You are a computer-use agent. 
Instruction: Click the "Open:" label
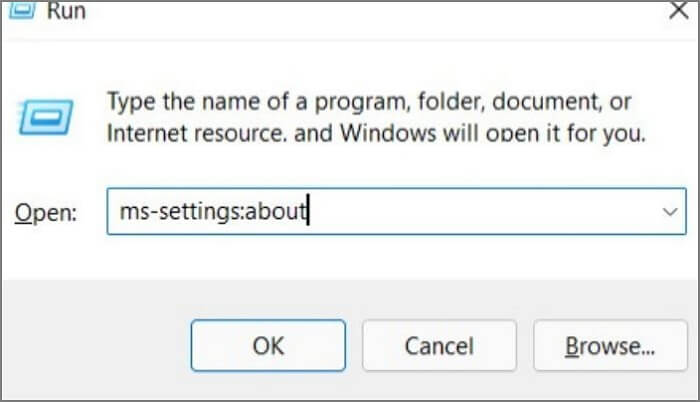pos(45,214)
